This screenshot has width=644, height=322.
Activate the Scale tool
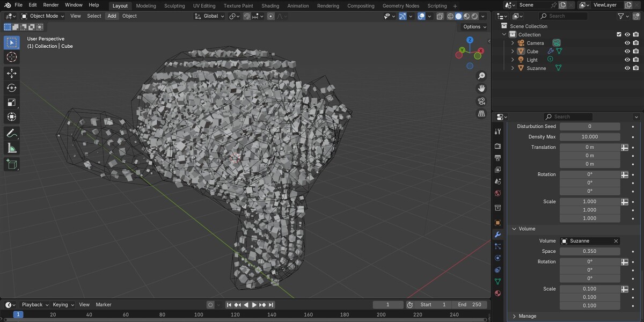click(12, 103)
